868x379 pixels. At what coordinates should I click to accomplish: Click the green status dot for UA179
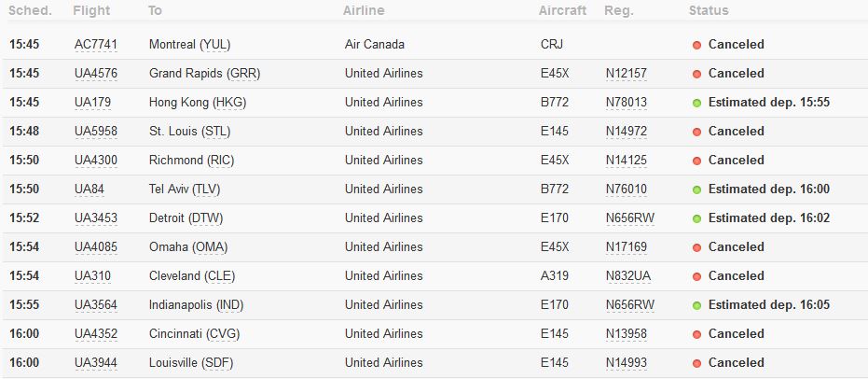tap(696, 103)
